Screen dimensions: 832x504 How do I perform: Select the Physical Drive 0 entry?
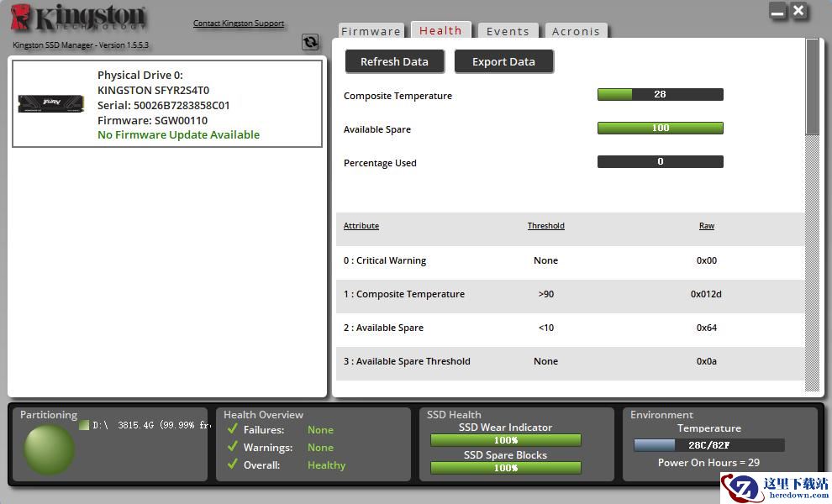tap(167, 103)
